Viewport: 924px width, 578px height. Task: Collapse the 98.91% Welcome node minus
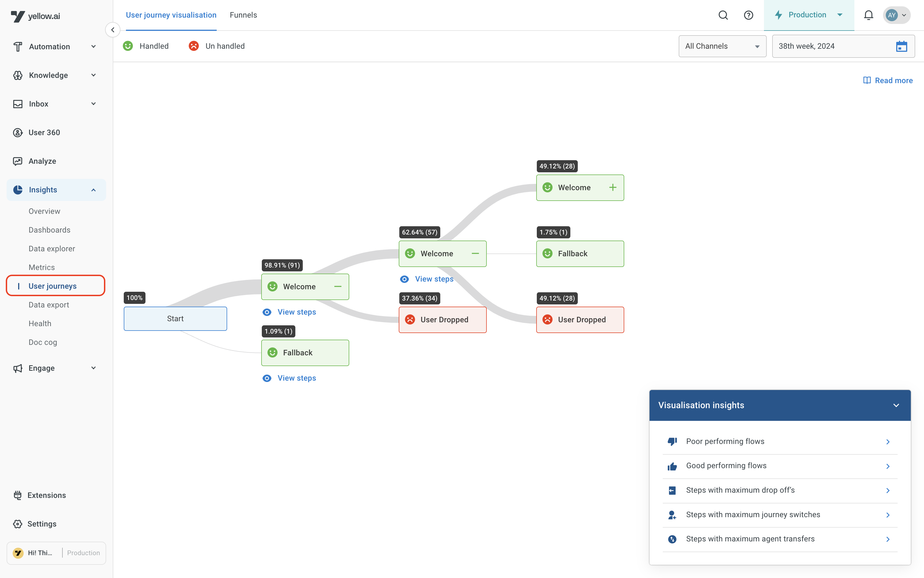coord(337,287)
